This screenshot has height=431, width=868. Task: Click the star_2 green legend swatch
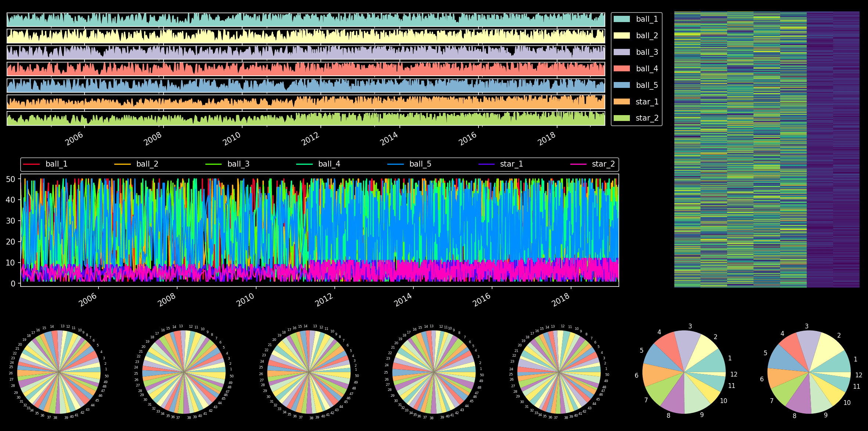pos(621,118)
